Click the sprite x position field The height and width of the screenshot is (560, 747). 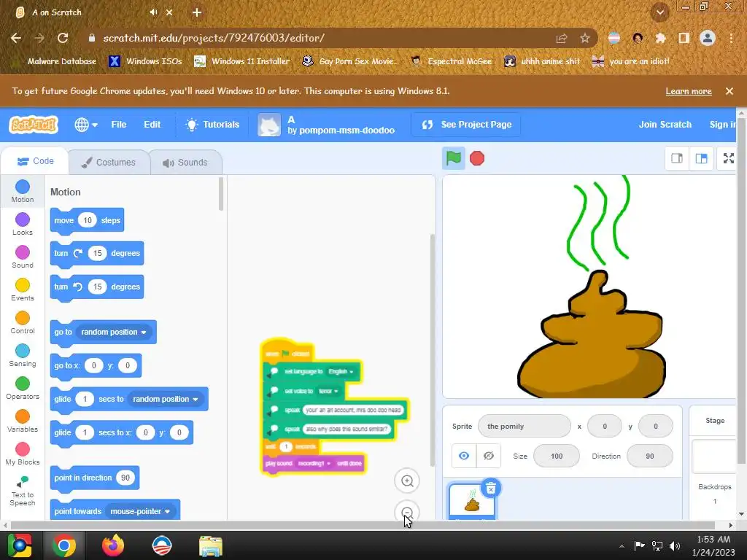click(x=605, y=426)
